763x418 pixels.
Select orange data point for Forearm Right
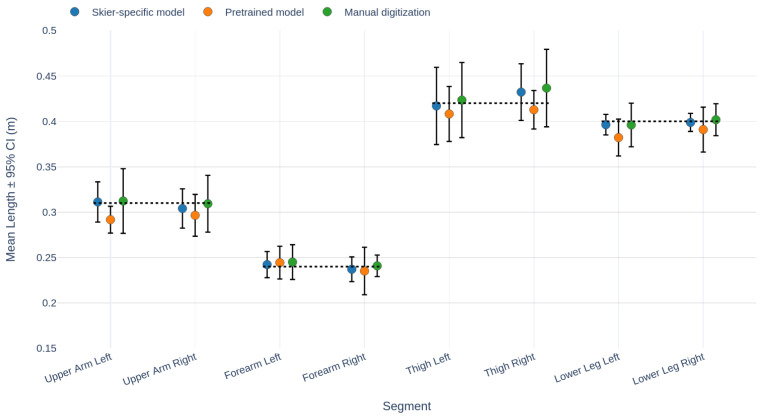pyautogui.click(x=364, y=271)
